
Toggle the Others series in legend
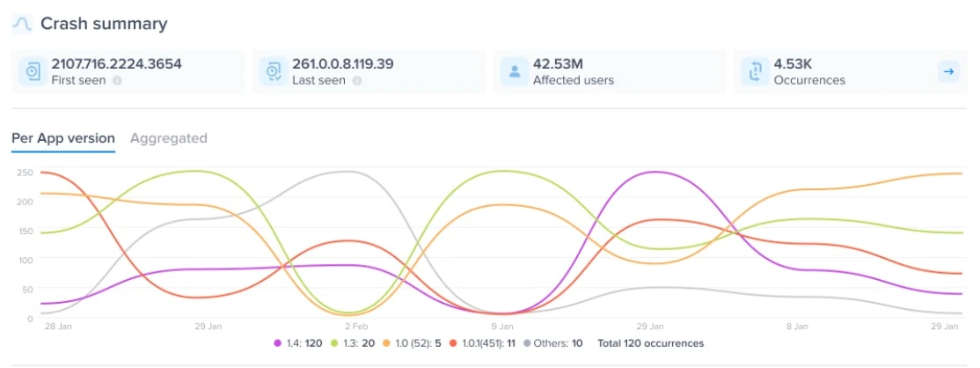pyautogui.click(x=553, y=343)
